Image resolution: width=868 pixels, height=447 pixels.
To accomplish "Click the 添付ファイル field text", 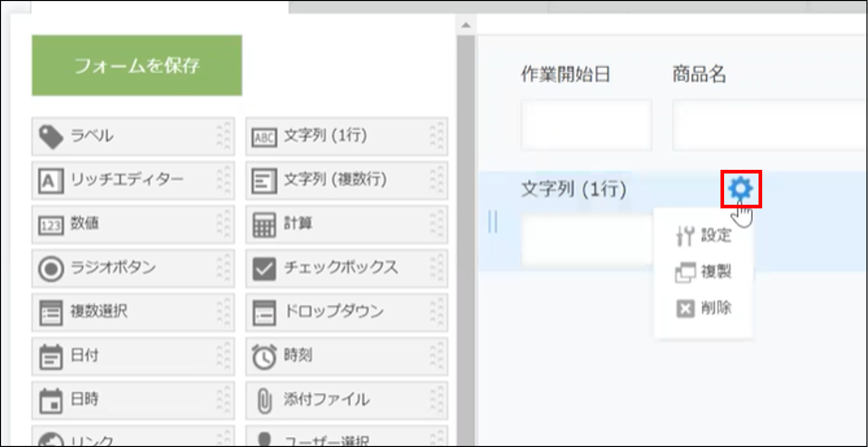I will (x=327, y=399).
